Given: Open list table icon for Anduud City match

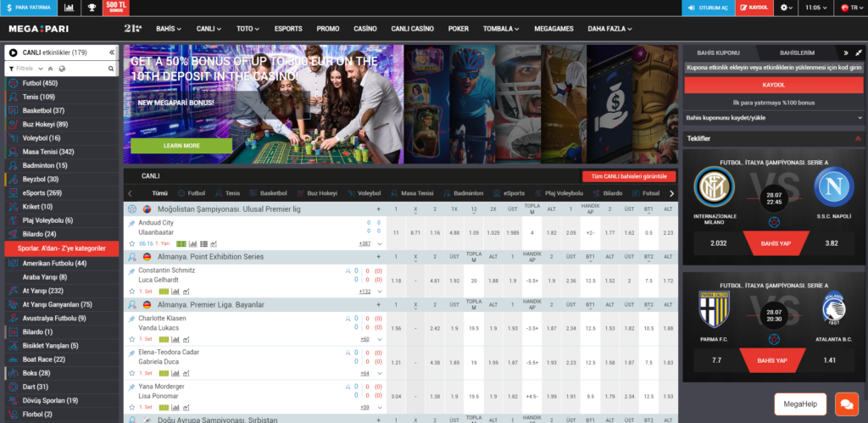Looking at the screenshot, I should click(x=203, y=243).
